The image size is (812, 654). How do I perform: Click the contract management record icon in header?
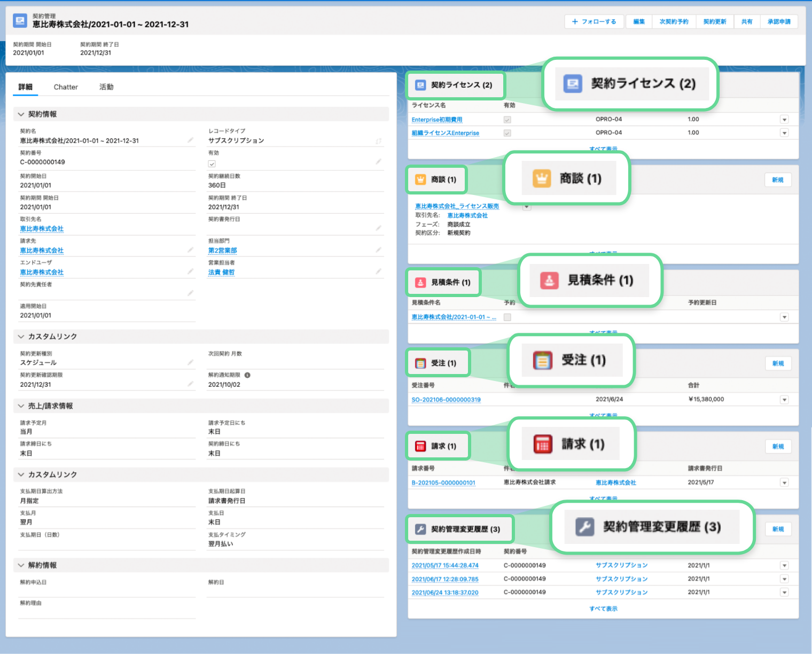point(20,21)
